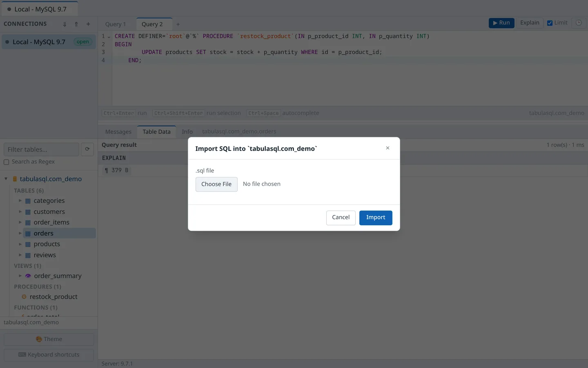Click the blue Import button
588x368 pixels.
pos(376,218)
